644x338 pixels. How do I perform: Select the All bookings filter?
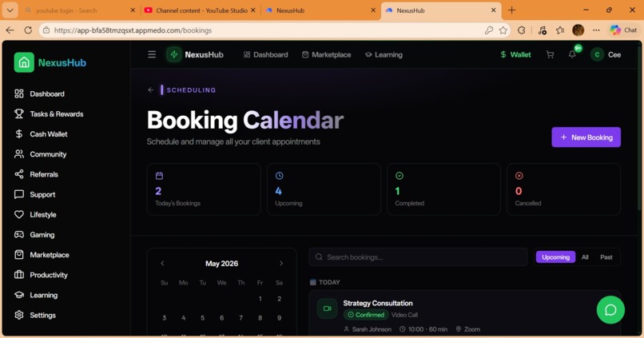point(585,257)
